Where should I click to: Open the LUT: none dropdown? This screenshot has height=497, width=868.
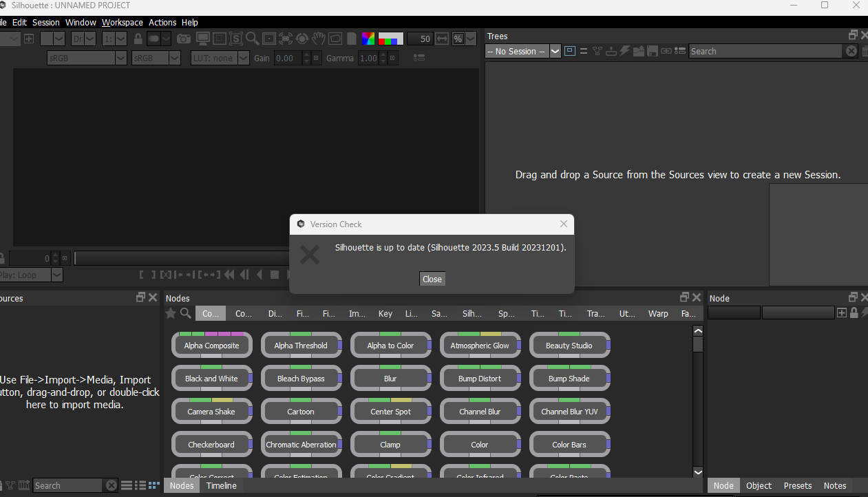[x=220, y=59]
